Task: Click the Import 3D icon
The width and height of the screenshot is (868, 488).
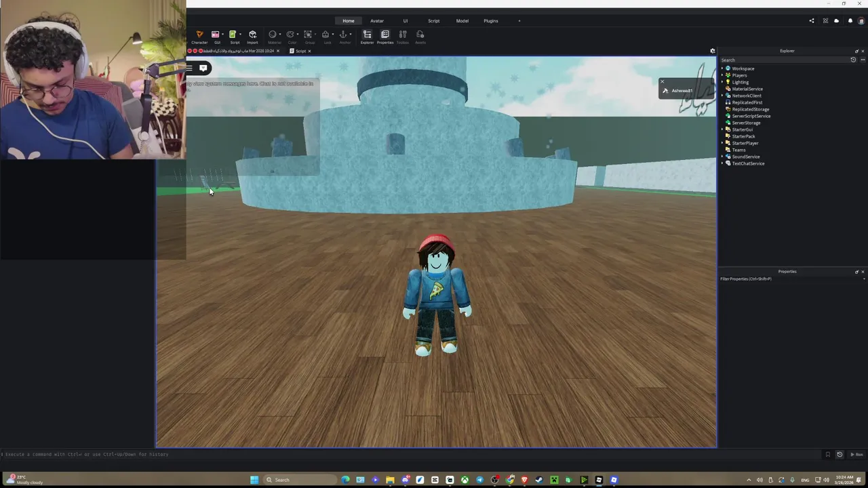Action: [252, 35]
